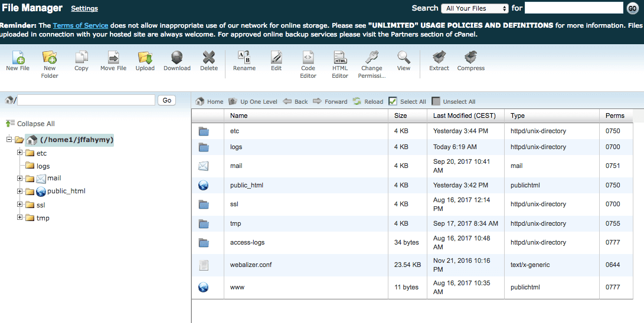Viewport: 644px width, 323px height.
Task: Open the All Your Files search dropdown
Action: (475, 8)
